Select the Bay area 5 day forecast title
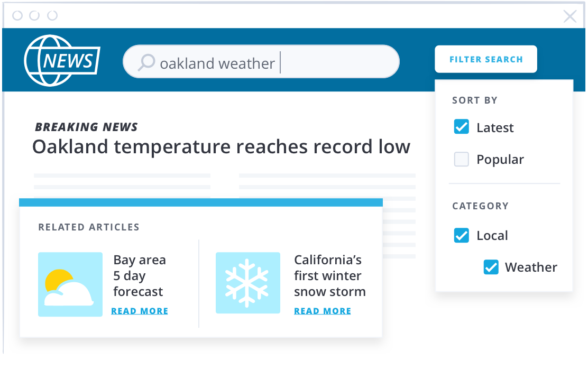Image resolution: width=588 pixels, height=370 pixels. pos(140,275)
